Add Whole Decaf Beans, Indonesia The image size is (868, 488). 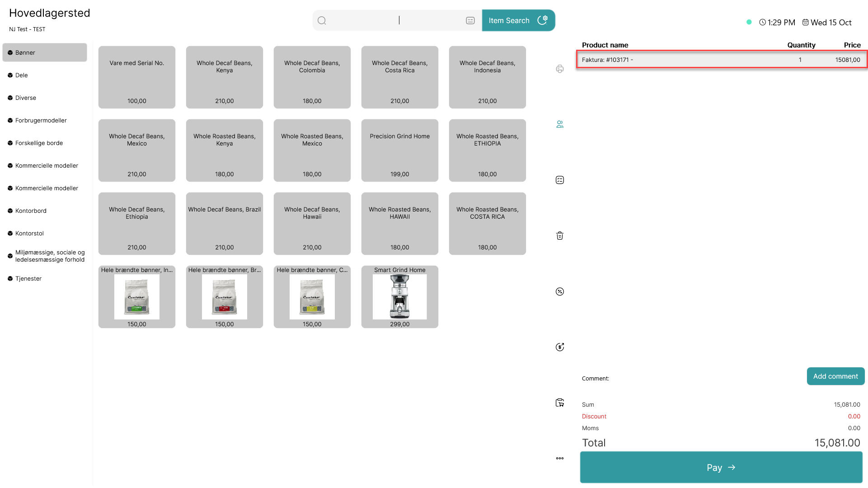488,77
